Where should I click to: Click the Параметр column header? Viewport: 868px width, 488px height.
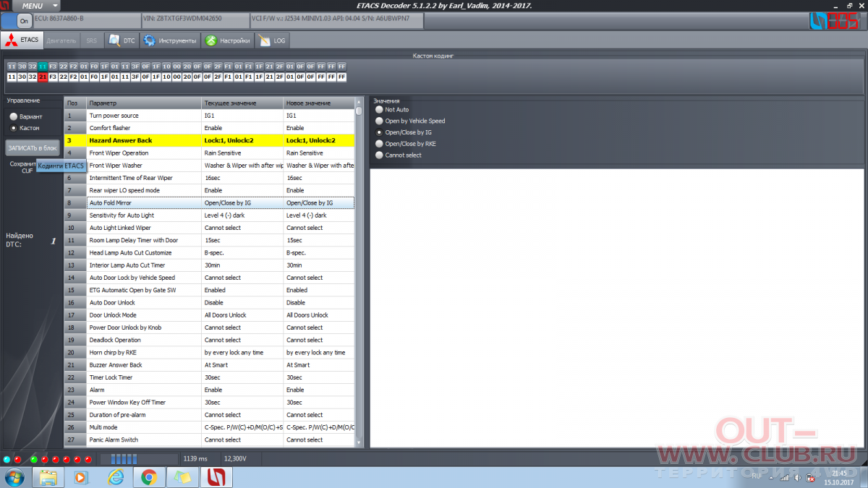144,103
